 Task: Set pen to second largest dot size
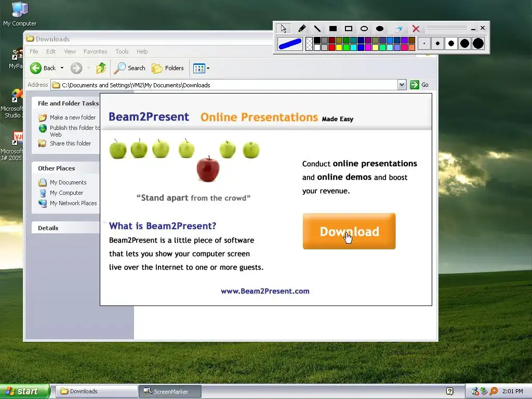464,44
